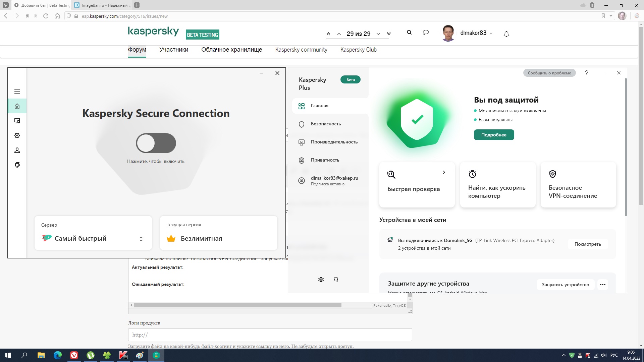The width and height of the screenshot is (644, 362).
Task: Open support headset icon in Secure Connection sidebar
Action: (x=17, y=165)
